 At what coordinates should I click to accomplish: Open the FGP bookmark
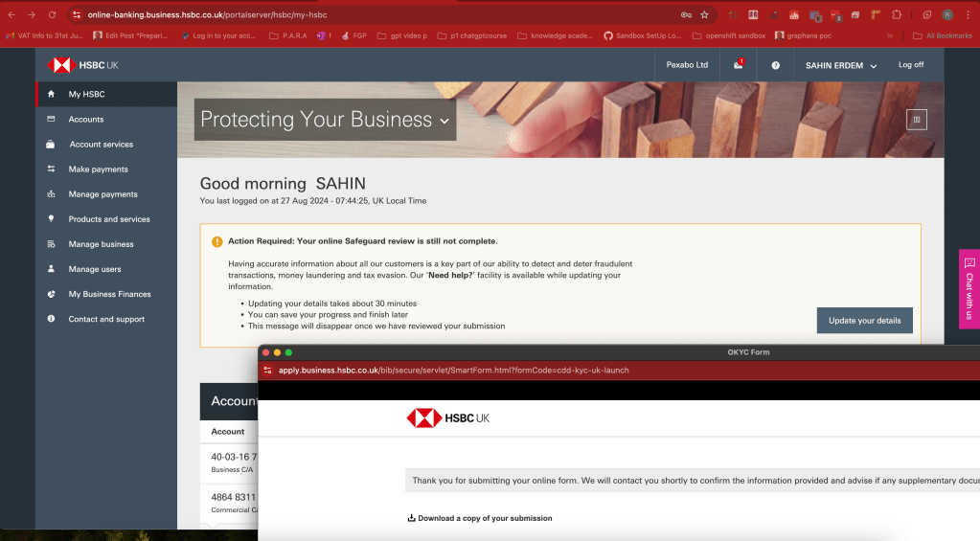[353, 35]
